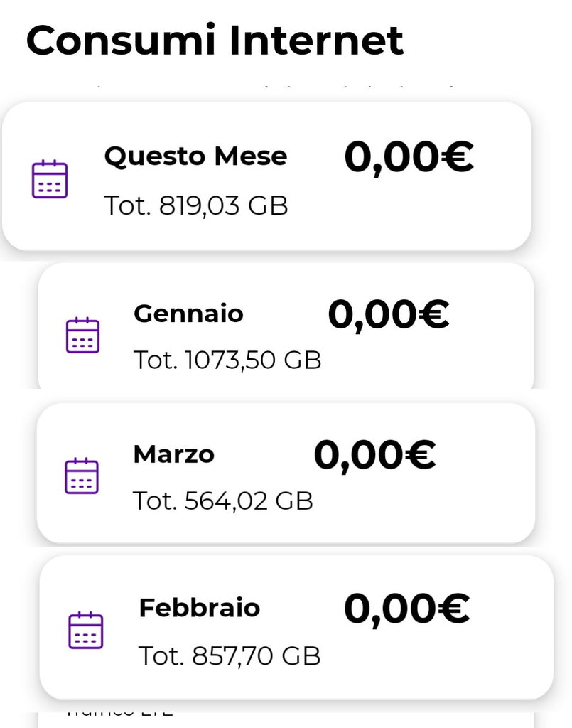Click the Tot. 1073,50 GB usage text
Screen dimensions: 572x728
click(227, 360)
